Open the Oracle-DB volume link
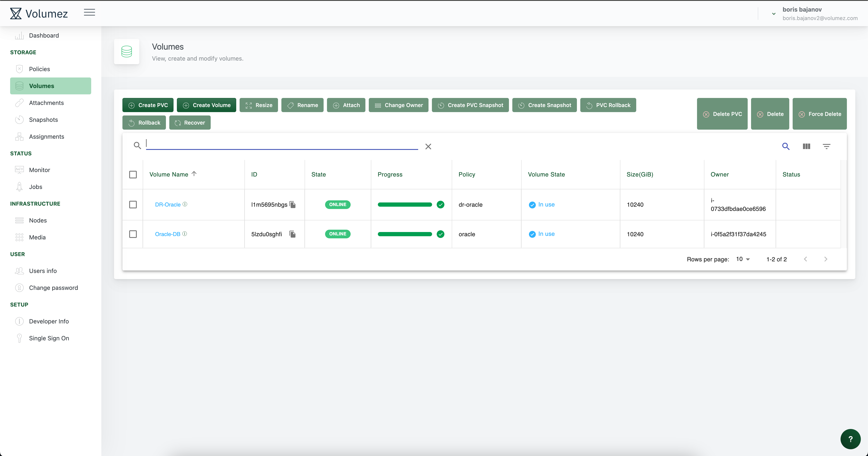 (167, 234)
